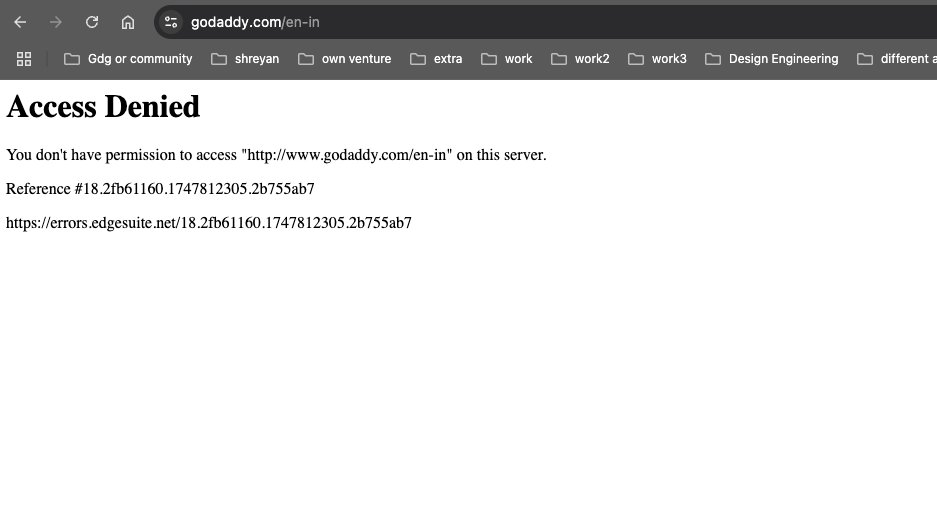Click the 'You don't have permission' message

pyautogui.click(x=276, y=155)
